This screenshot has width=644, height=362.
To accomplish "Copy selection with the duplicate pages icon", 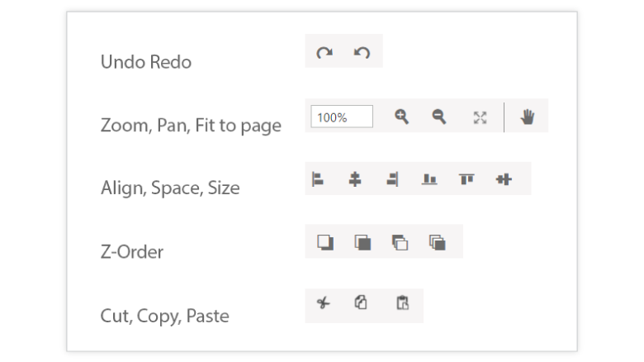I will coord(360,303).
